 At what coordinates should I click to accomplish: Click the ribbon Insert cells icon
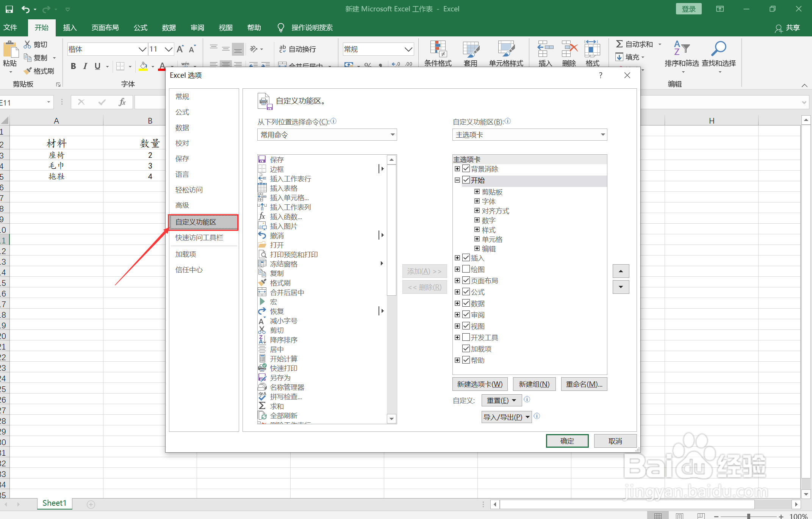click(545, 49)
